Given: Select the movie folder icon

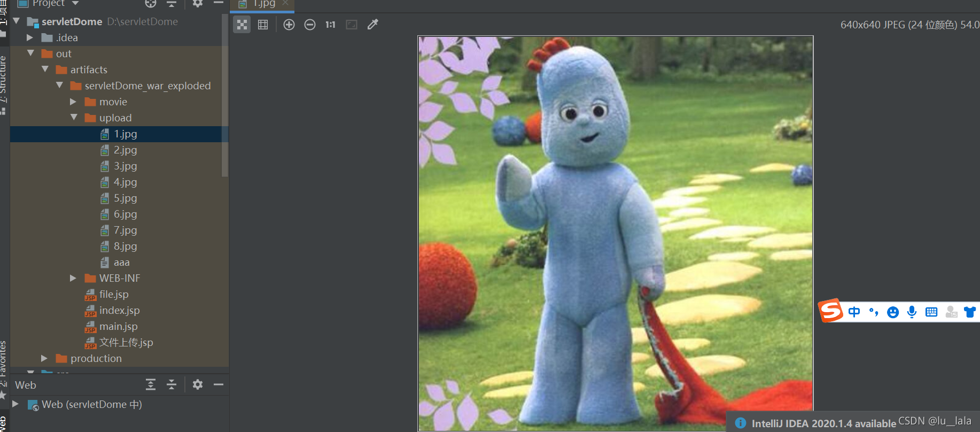Looking at the screenshot, I should tap(90, 102).
